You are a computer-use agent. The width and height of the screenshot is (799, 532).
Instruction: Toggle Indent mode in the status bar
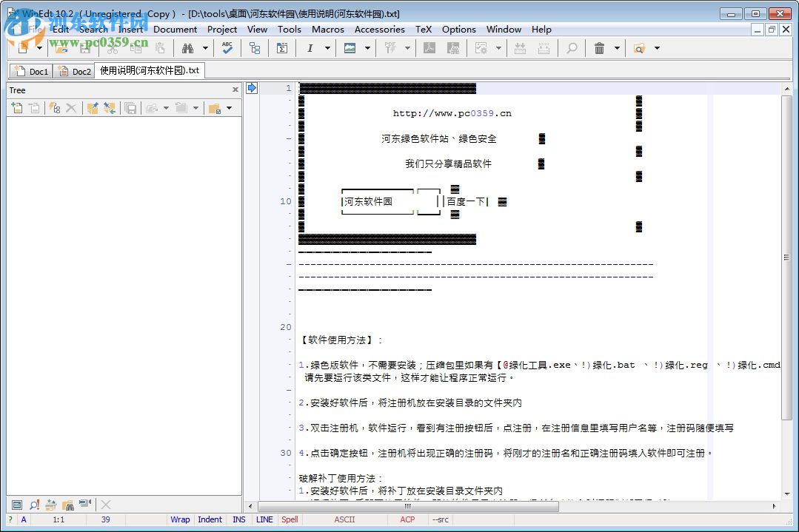point(210,519)
